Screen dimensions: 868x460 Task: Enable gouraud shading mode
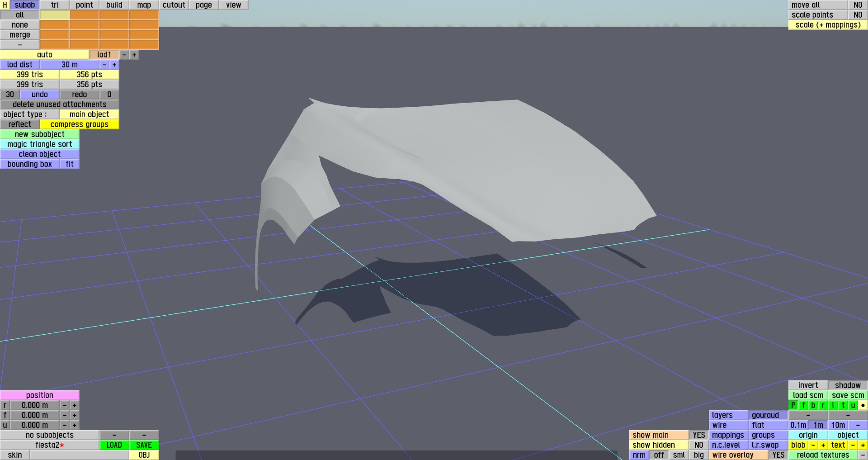[768, 415]
